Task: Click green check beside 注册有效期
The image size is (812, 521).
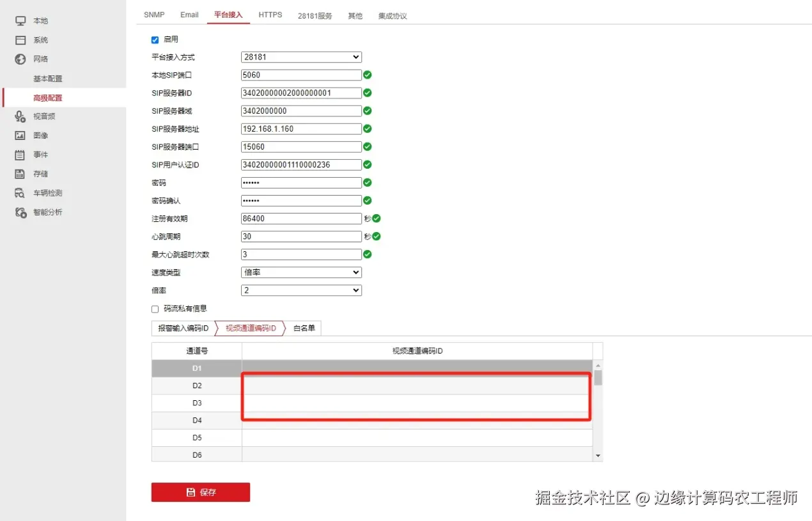Action: pos(377,219)
